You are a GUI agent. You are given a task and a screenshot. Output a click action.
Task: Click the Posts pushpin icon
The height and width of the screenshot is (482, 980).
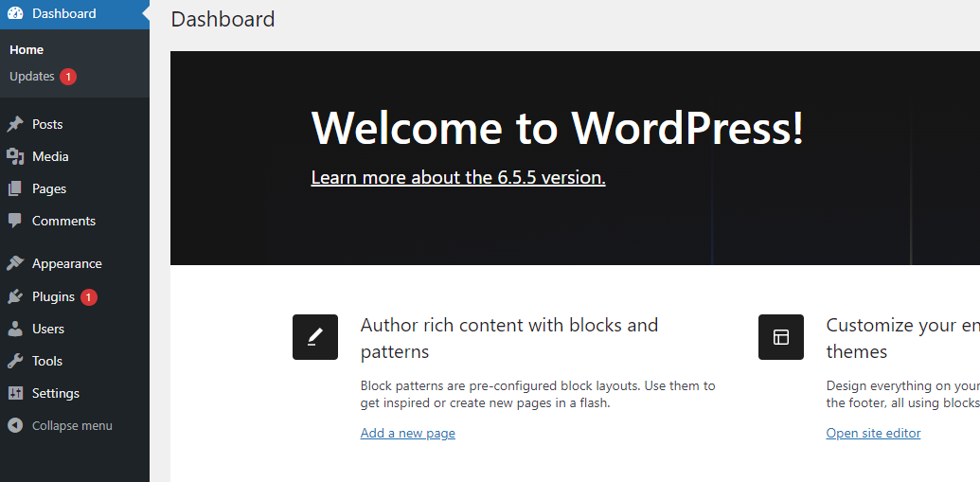(15, 124)
